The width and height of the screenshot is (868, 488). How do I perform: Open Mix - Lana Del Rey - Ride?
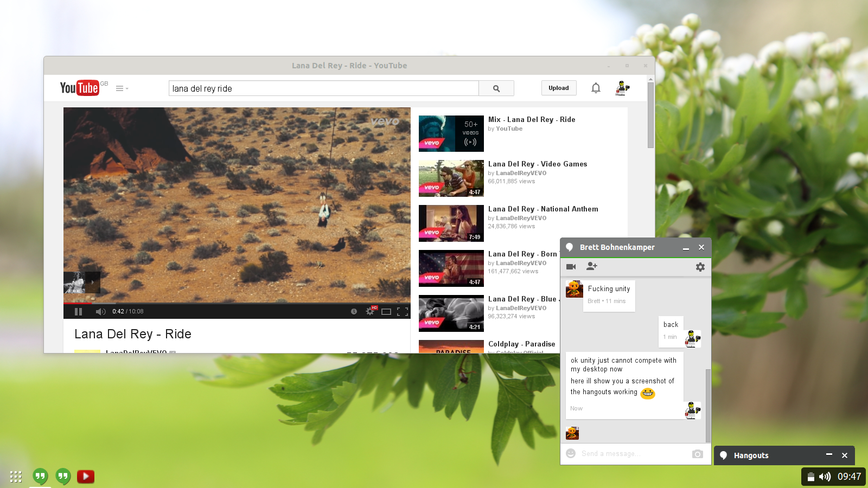[532, 119]
